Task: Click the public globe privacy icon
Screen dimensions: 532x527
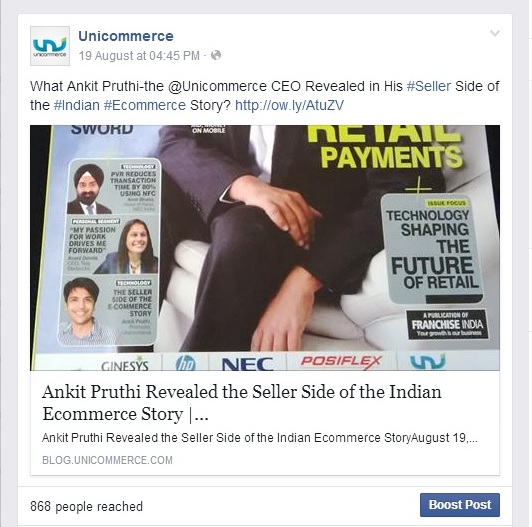Action: tap(216, 55)
